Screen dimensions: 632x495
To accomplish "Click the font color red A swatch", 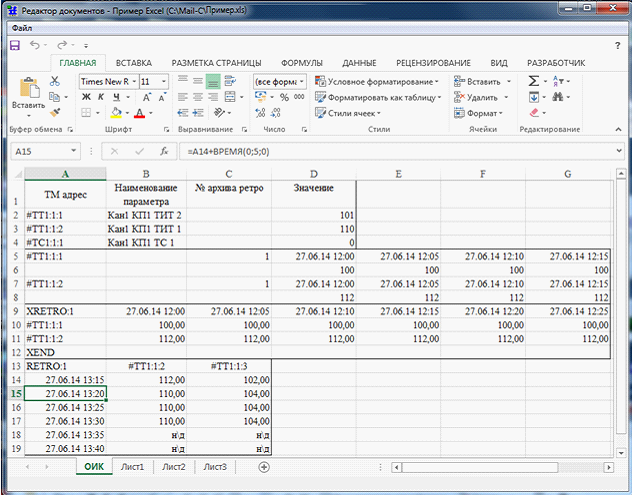I will [x=138, y=113].
